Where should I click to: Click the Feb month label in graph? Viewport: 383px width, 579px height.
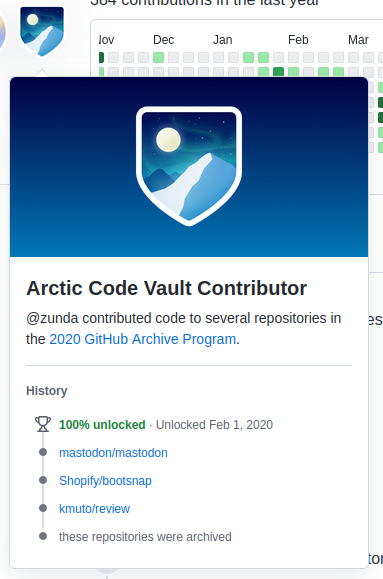[x=298, y=40]
